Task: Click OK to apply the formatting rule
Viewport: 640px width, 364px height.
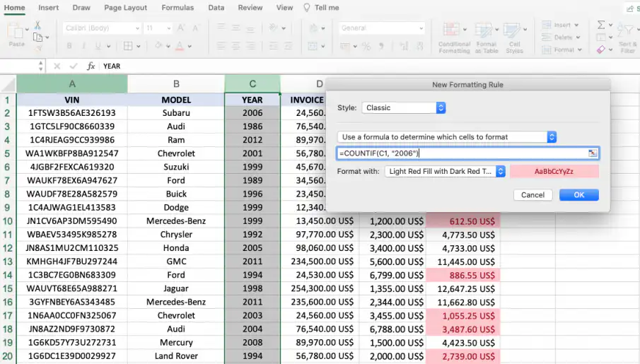Action: pyautogui.click(x=578, y=195)
